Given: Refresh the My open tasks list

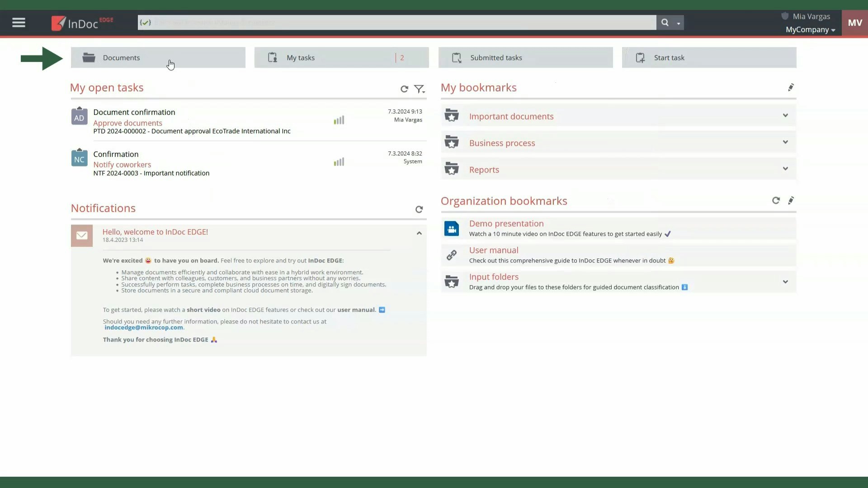Looking at the screenshot, I should pyautogui.click(x=404, y=89).
